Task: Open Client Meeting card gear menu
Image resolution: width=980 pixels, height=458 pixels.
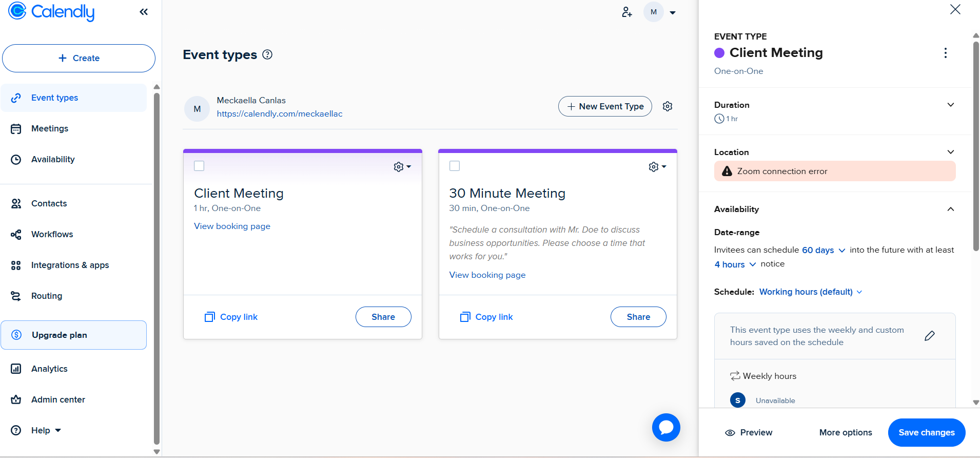Action: pyautogui.click(x=402, y=167)
